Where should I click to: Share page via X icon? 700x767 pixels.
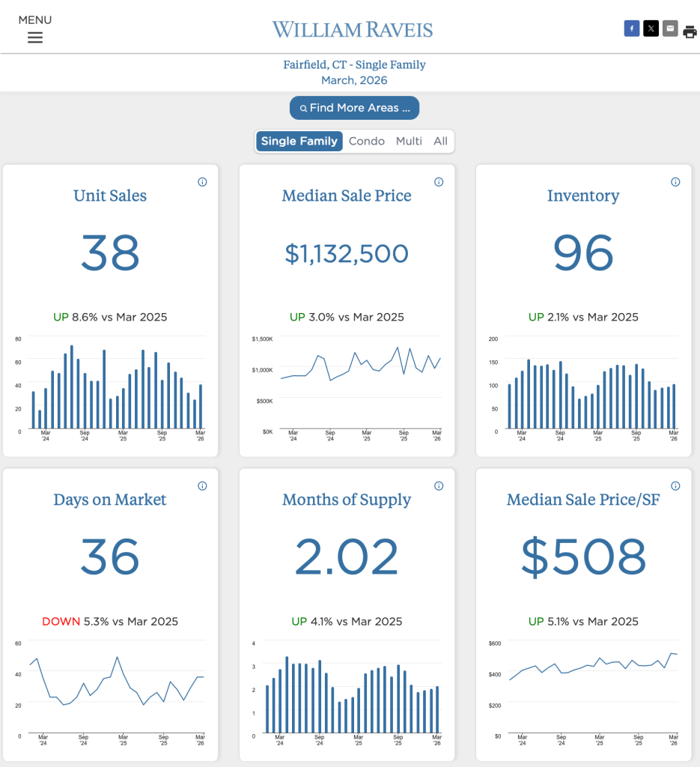(x=651, y=29)
